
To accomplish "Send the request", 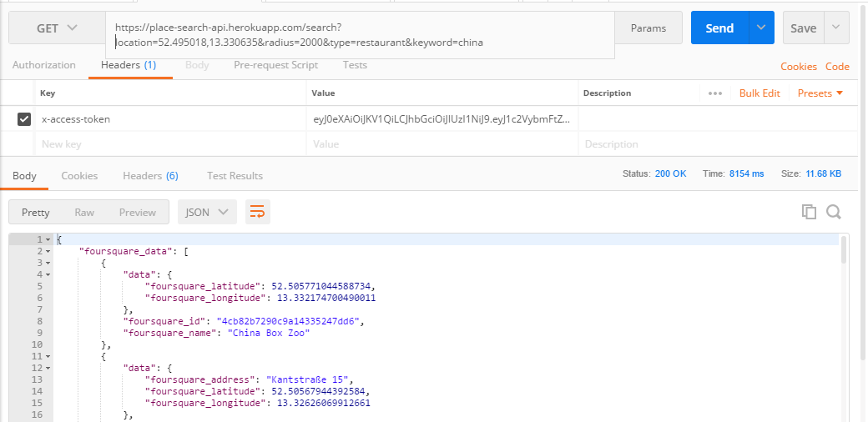I will 719,28.
